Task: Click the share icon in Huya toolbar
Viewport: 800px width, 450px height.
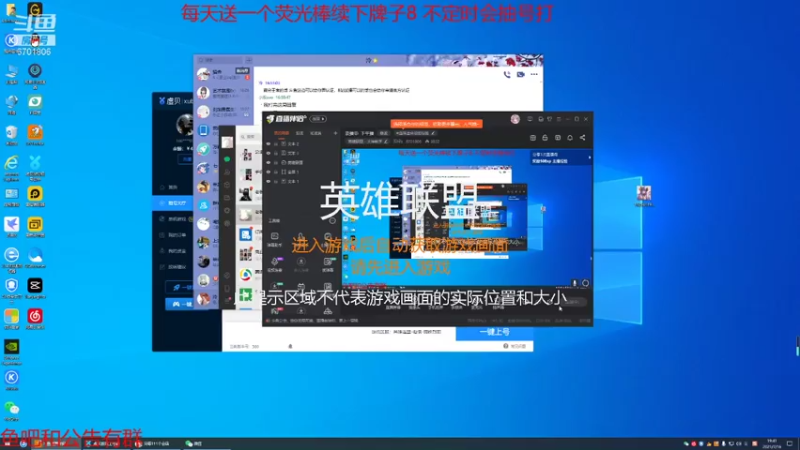Action: (582, 138)
